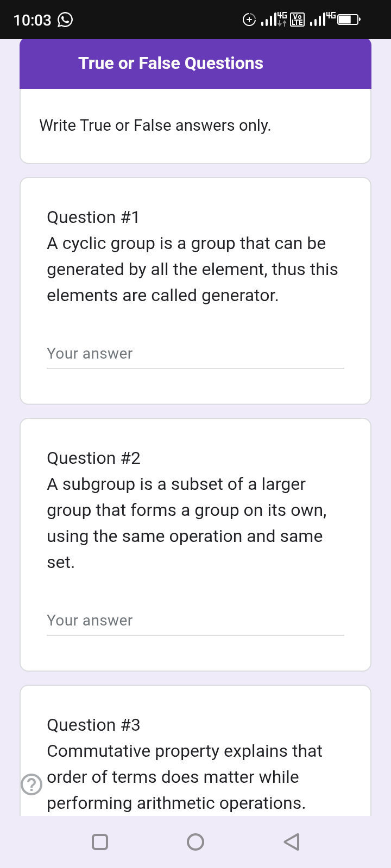
Task: Tap the cyclic group statement text
Action: (x=192, y=269)
